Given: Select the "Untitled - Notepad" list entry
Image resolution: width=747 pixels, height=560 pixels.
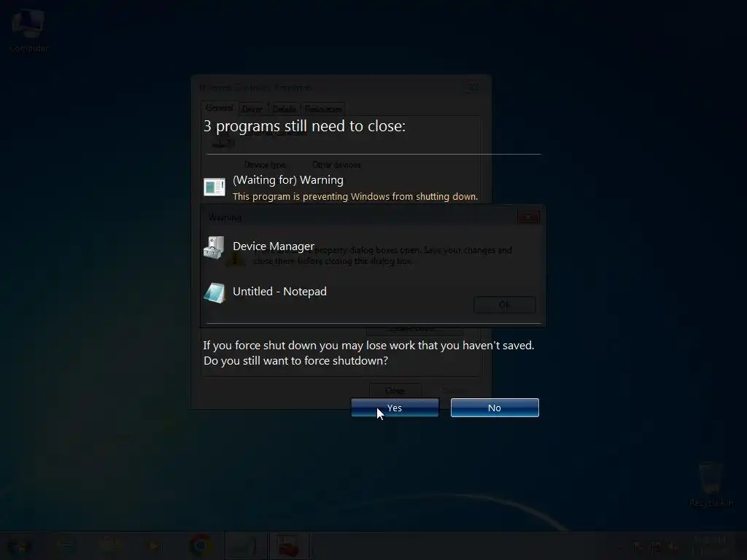Looking at the screenshot, I should pyautogui.click(x=279, y=292).
